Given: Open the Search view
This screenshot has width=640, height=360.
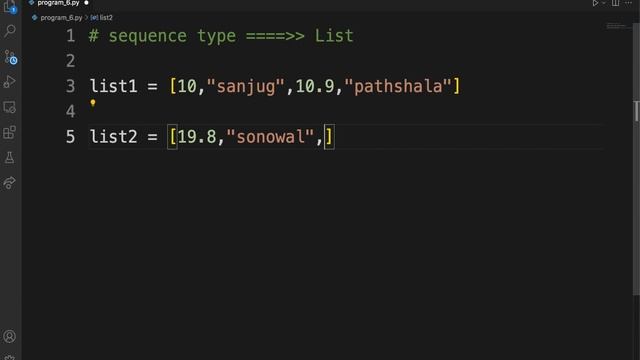Looking at the screenshot, I should point(9,30).
